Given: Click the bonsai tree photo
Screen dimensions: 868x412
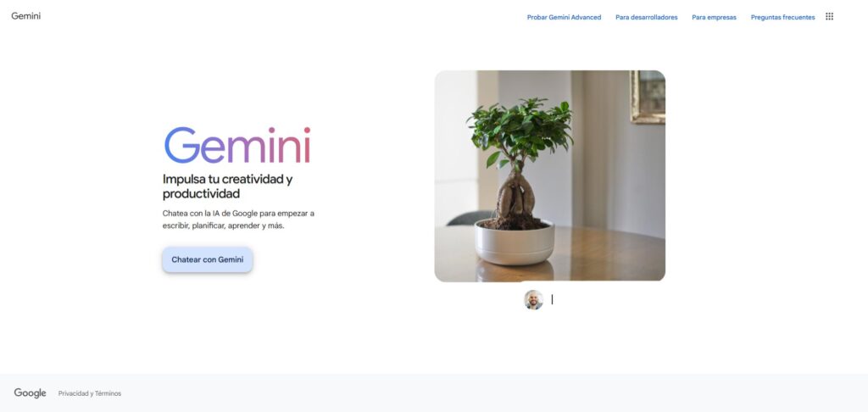Looking at the screenshot, I should [549, 176].
